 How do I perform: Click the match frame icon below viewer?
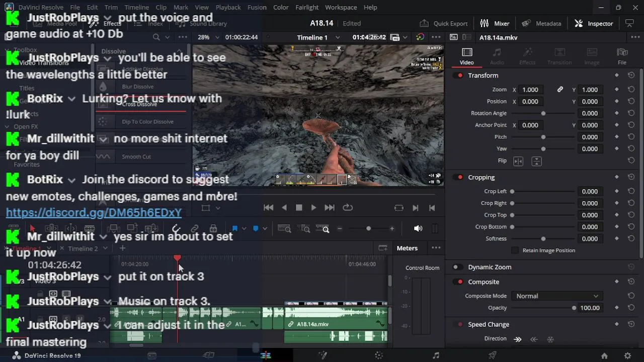tap(399, 208)
